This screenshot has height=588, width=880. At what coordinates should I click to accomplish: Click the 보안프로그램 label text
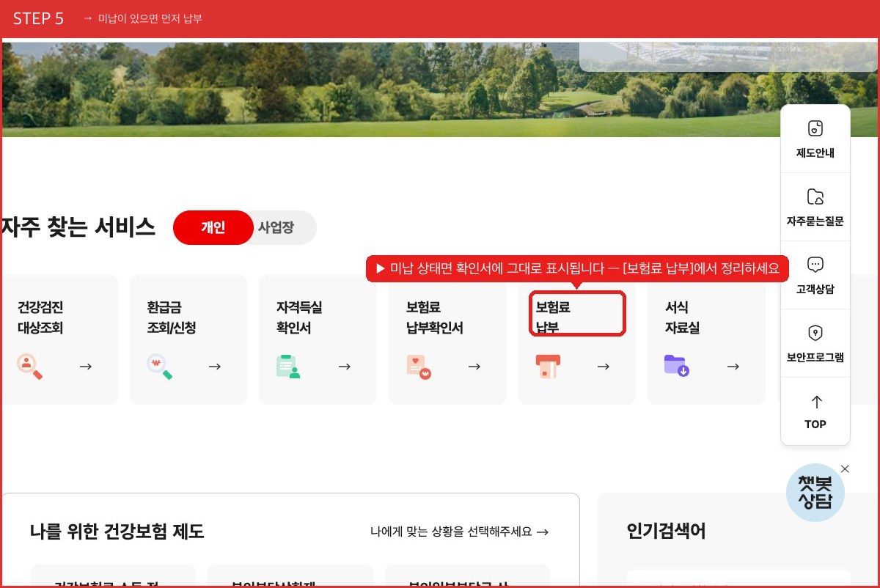pos(815,358)
